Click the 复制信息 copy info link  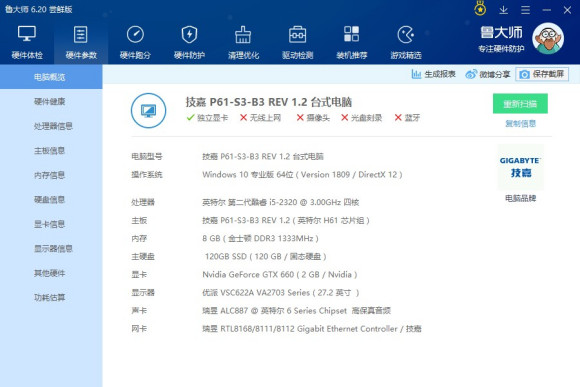coord(520,124)
